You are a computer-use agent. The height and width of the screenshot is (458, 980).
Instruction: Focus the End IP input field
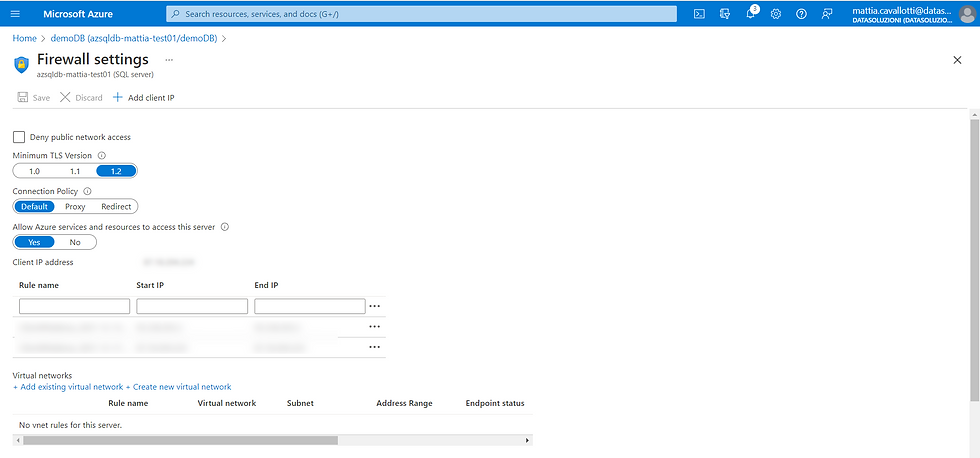[x=309, y=306]
